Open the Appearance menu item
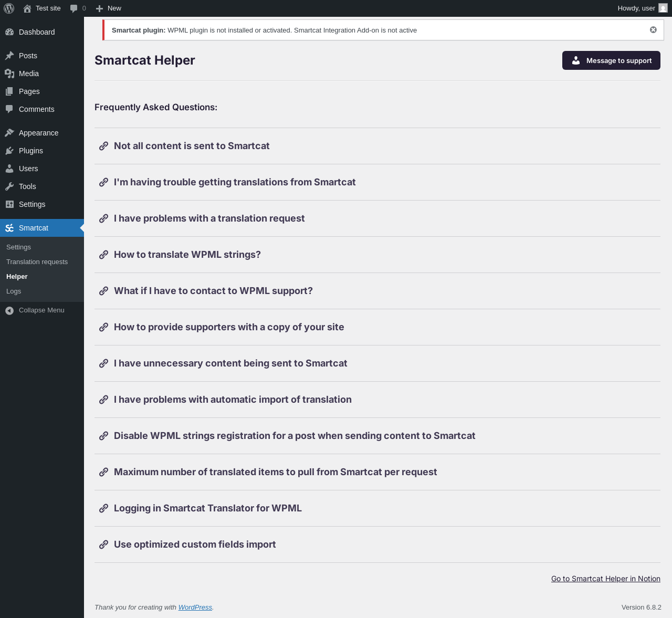672x618 pixels. coord(42,133)
